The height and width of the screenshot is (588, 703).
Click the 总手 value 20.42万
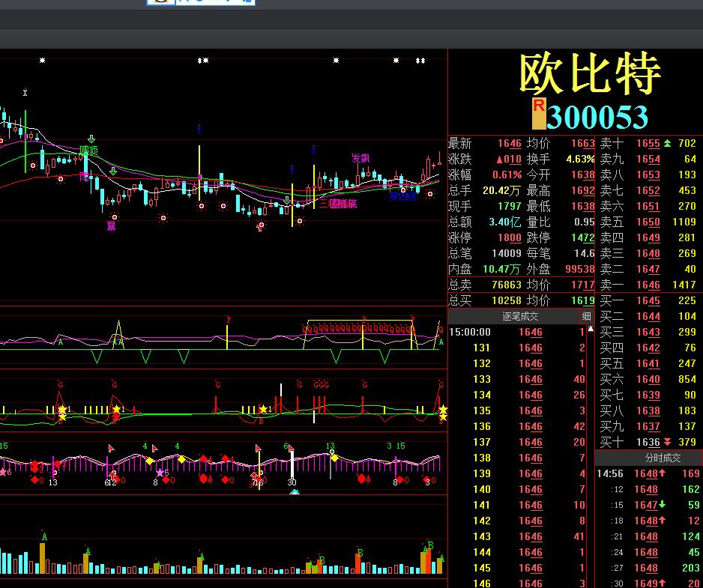point(501,190)
